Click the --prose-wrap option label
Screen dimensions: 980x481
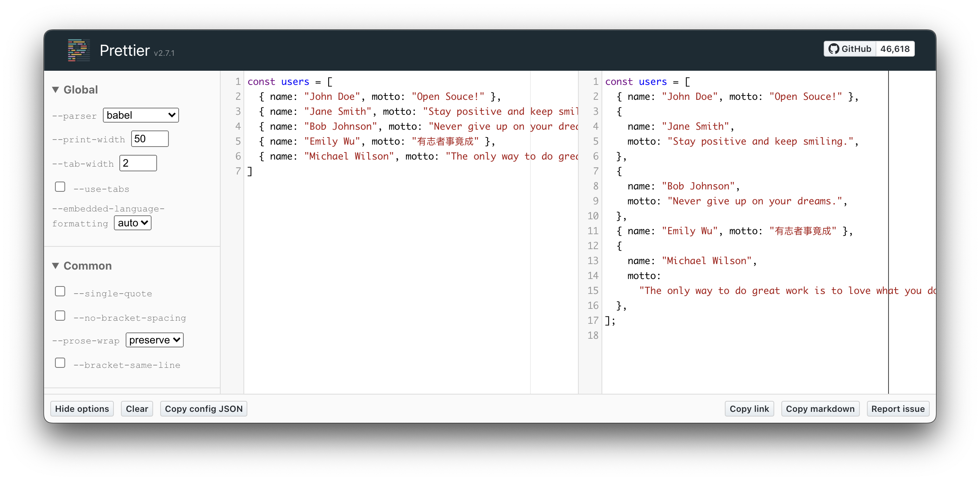(86, 341)
